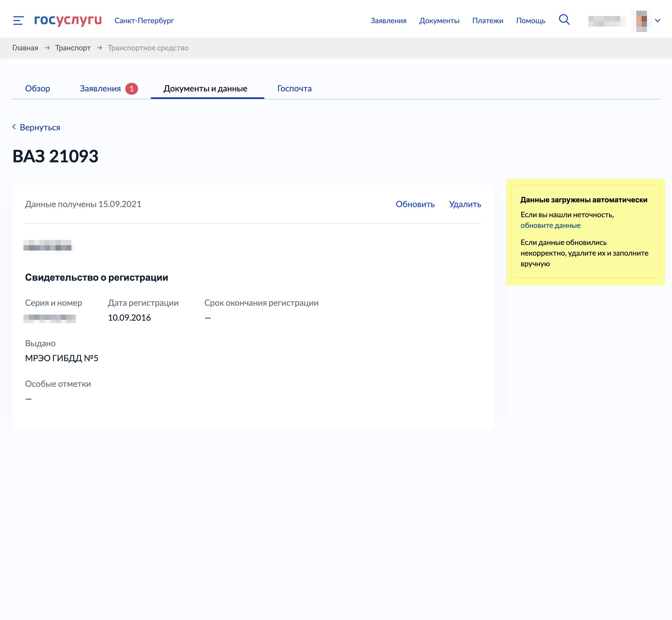672x620 pixels.
Task: Click the обновите данные hyperlink
Action: click(550, 226)
